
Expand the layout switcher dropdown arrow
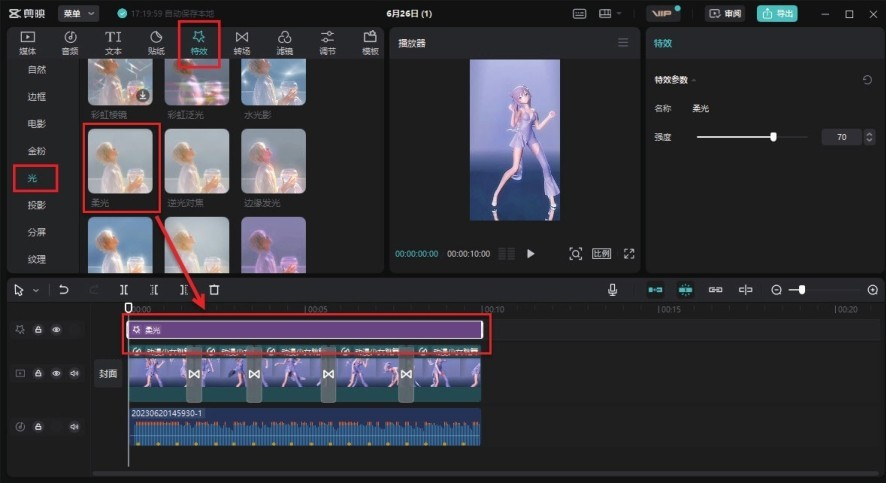tap(619, 13)
